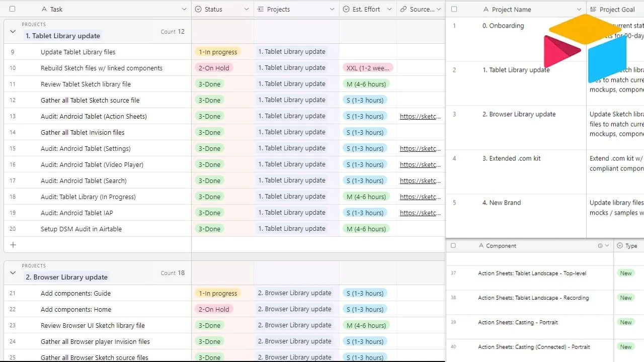Select the 'Gather all Tablet Invision files' cell
The width and height of the screenshot is (644, 362).
(x=98, y=132)
